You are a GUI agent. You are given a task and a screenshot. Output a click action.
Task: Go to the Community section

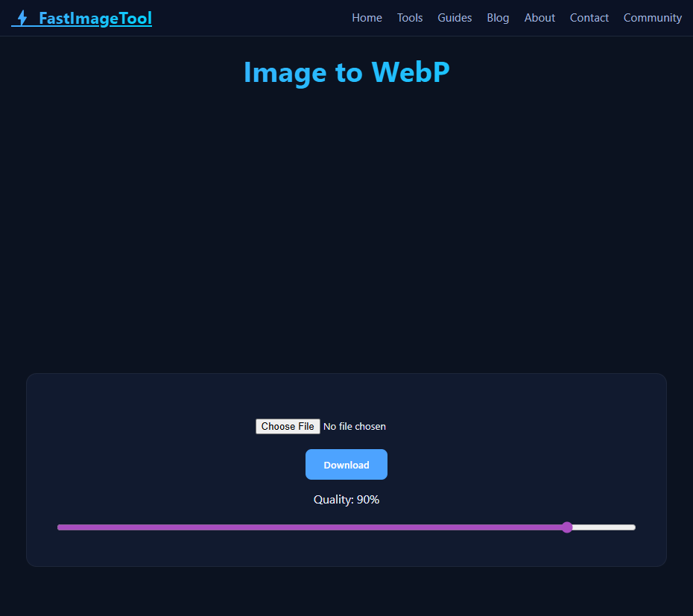(x=652, y=17)
